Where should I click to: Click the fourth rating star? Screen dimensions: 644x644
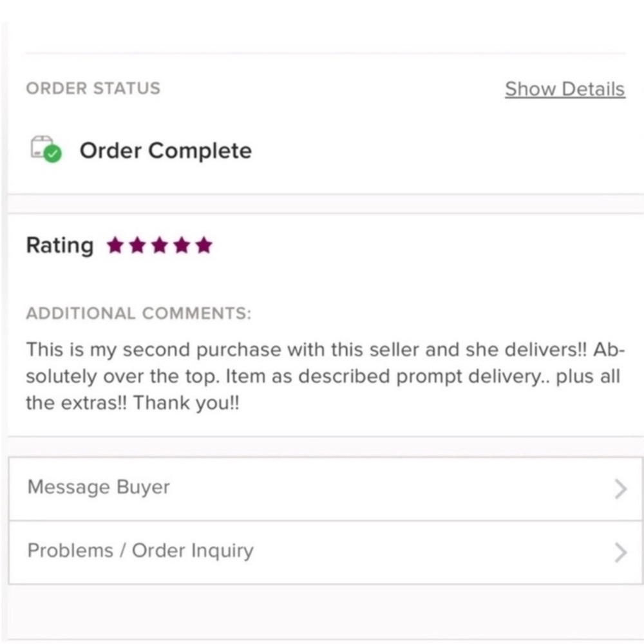tap(182, 245)
